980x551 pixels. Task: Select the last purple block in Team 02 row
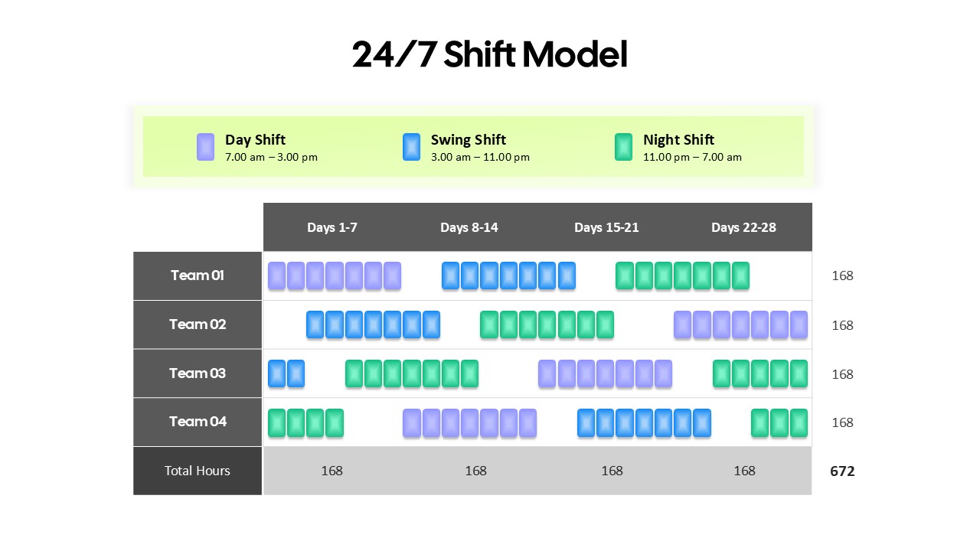(x=799, y=324)
